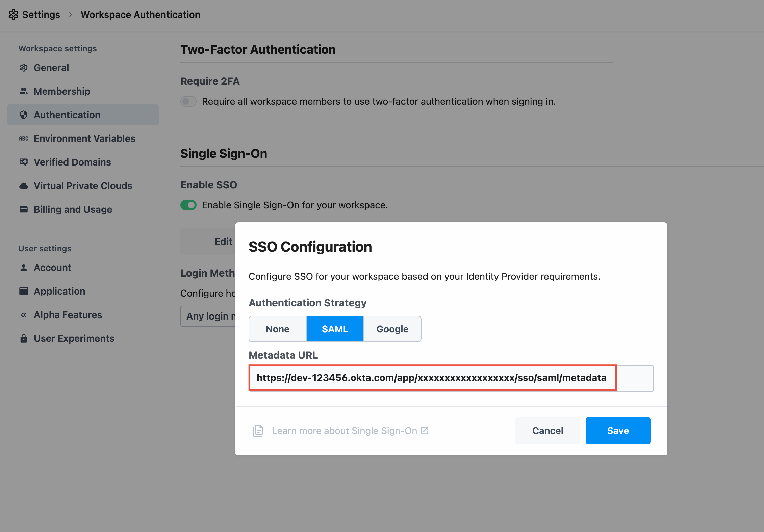This screenshot has width=764, height=532.
Task: Choose the Google authentication strategy
Action: click(x=392, y=329)
